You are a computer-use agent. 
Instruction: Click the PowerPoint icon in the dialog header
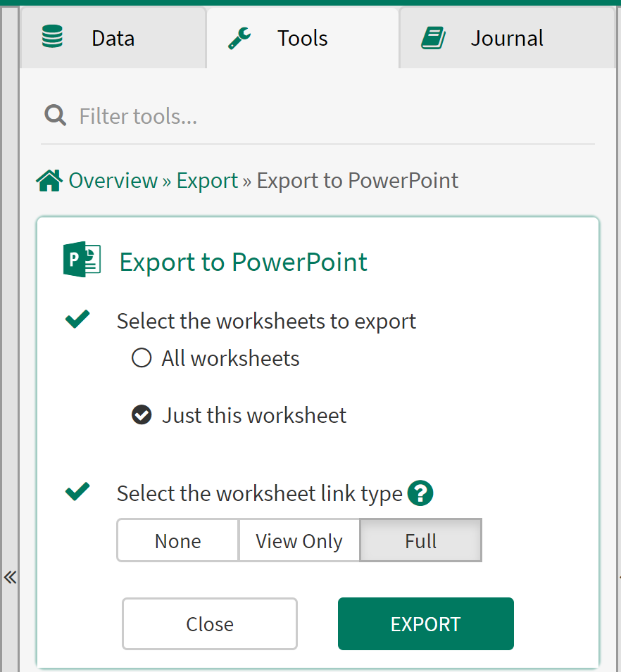tap(82, 259)
